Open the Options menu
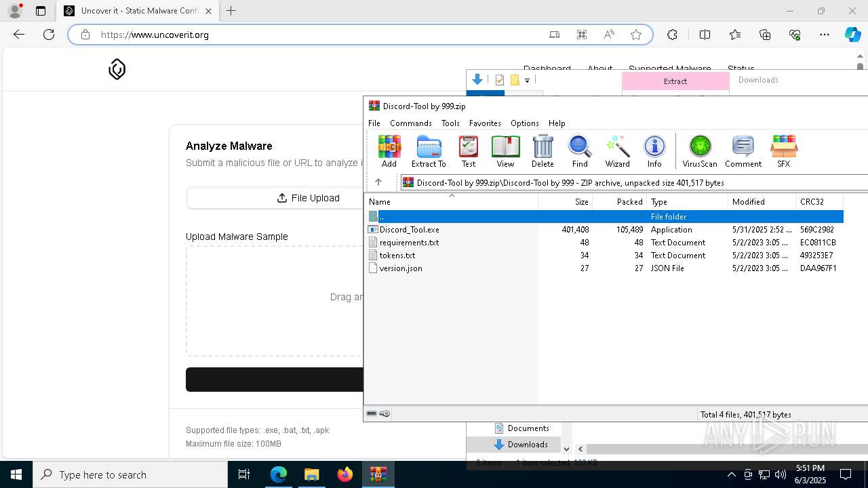The width and height of the screenshot is (868, 488). 525,123
